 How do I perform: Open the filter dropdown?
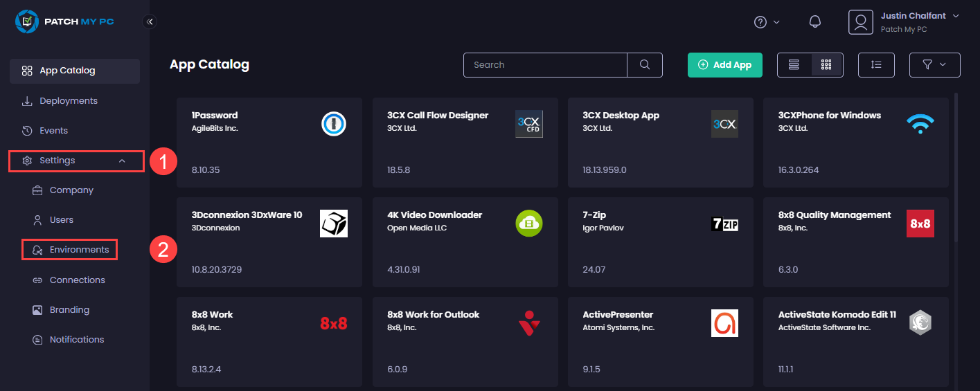[934, 65]
